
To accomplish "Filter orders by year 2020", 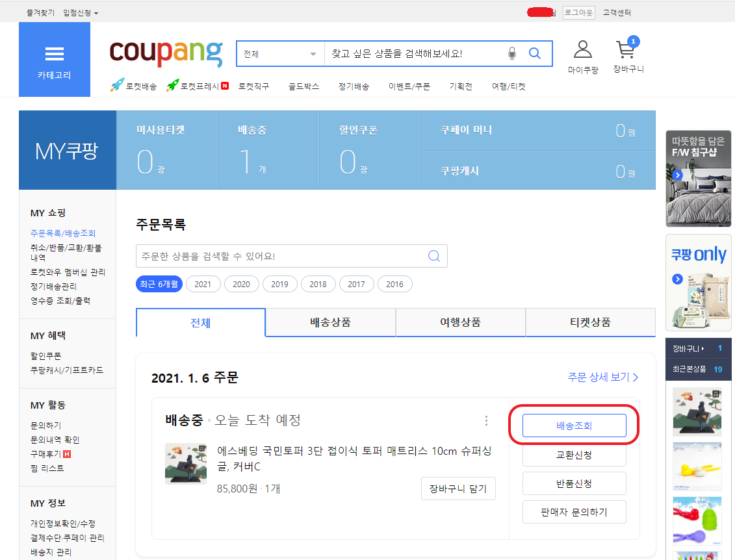I will click(x=241, y=284).
